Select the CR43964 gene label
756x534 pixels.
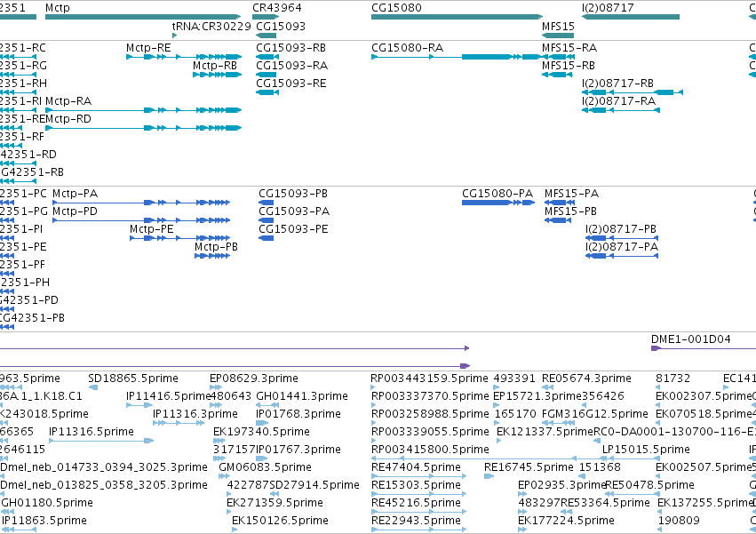click(277, 8)
